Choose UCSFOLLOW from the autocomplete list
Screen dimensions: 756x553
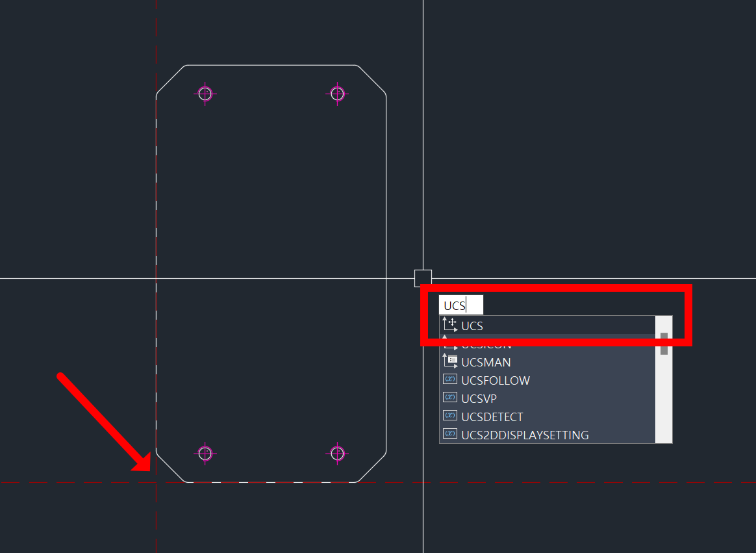[x=548, y=381]
